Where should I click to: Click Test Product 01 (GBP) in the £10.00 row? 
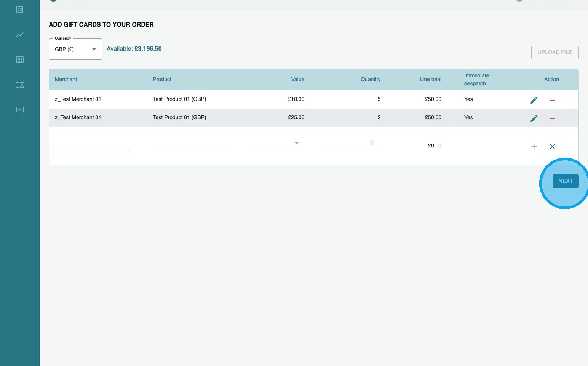coord(179,99)
